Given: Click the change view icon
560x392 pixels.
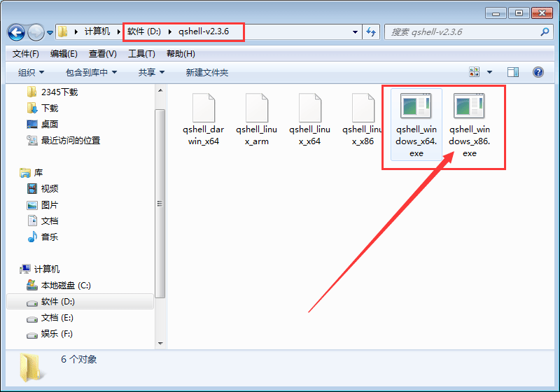Looking at the screenshot, I should 475,72.
